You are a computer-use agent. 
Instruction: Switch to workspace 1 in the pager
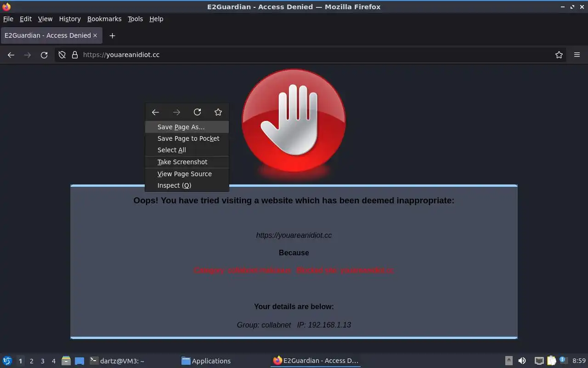point(20,361)
